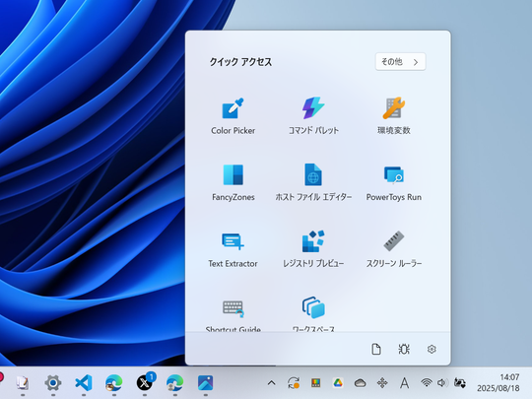Start PowerToys Run
This screenshot has width=532, height=399.
[393, 183]
